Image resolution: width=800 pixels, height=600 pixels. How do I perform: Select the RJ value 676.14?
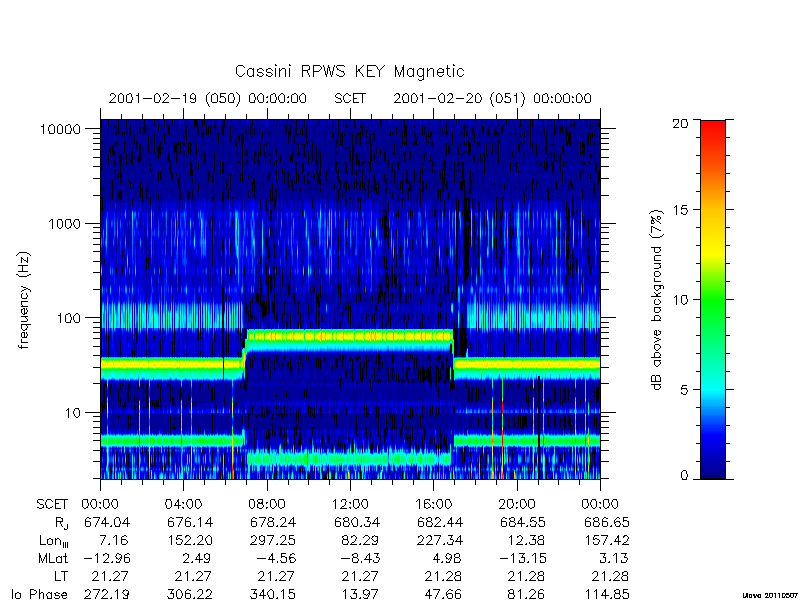pos(190,522)
